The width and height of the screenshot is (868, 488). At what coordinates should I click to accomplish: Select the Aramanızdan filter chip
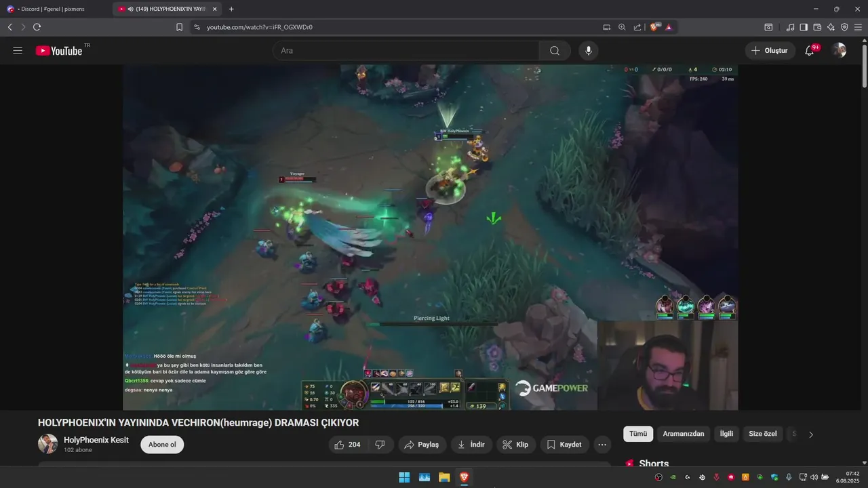[x=684, y=434]
